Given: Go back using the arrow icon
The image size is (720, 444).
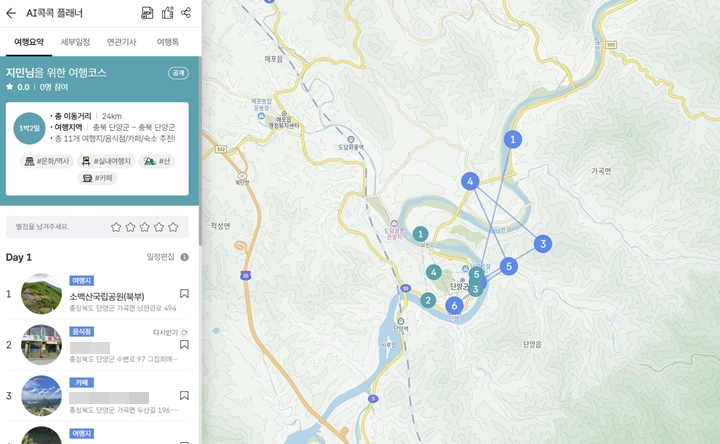Looking at the screenshot, I should pyautogui.click(x=11, y=13).
